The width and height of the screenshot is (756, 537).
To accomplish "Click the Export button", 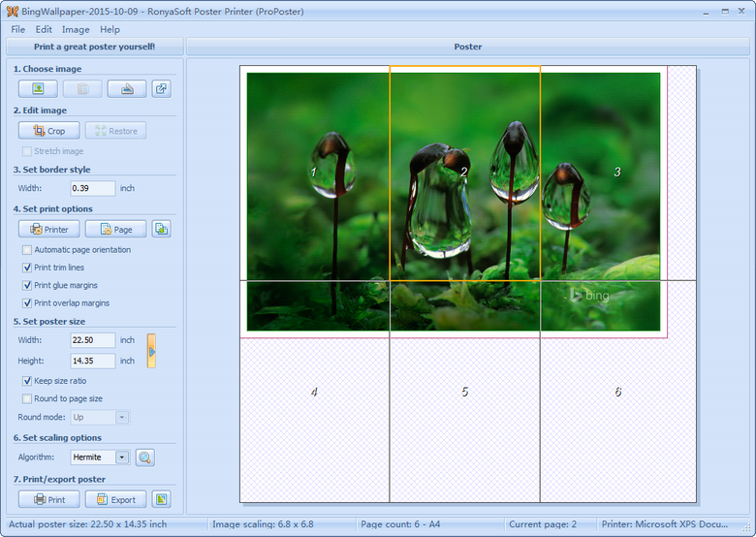I will point(115,499).
